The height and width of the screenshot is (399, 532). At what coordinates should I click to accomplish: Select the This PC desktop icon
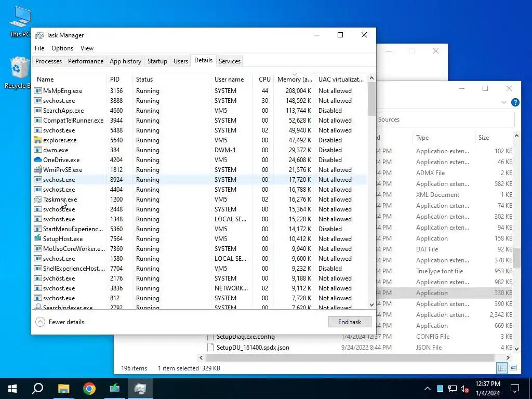(19, 21)
